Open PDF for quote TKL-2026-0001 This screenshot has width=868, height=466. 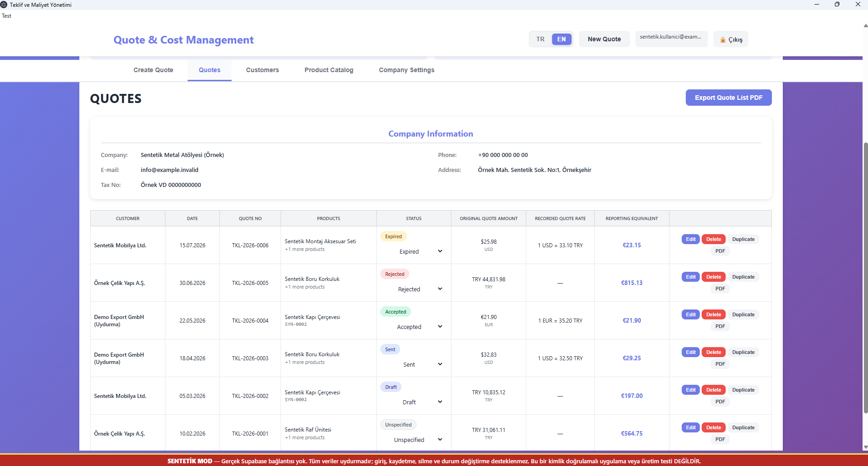(x=720, y=439)
